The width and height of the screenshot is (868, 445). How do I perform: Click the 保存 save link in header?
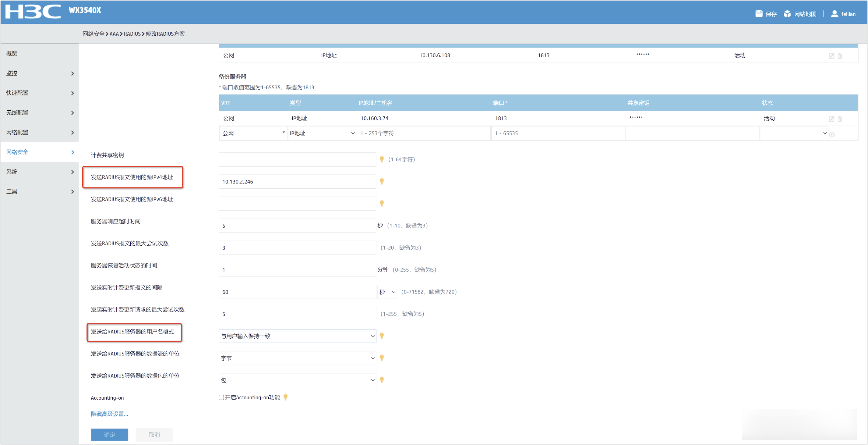(x=771, y=14)
